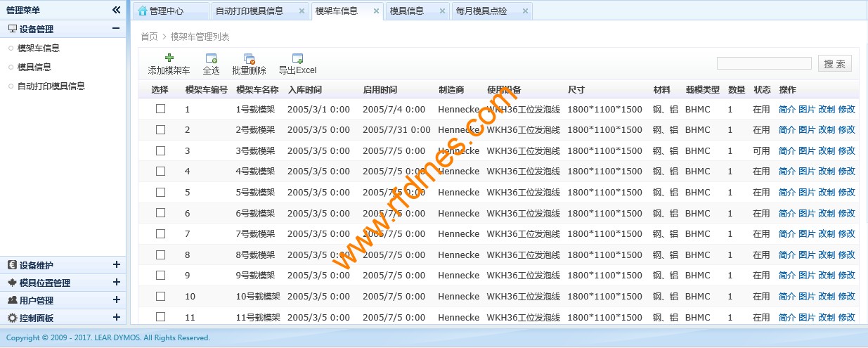This screenshot has width=868, height=348.
Task: Open 图片 link for row 2
Action: click(807, 129)
